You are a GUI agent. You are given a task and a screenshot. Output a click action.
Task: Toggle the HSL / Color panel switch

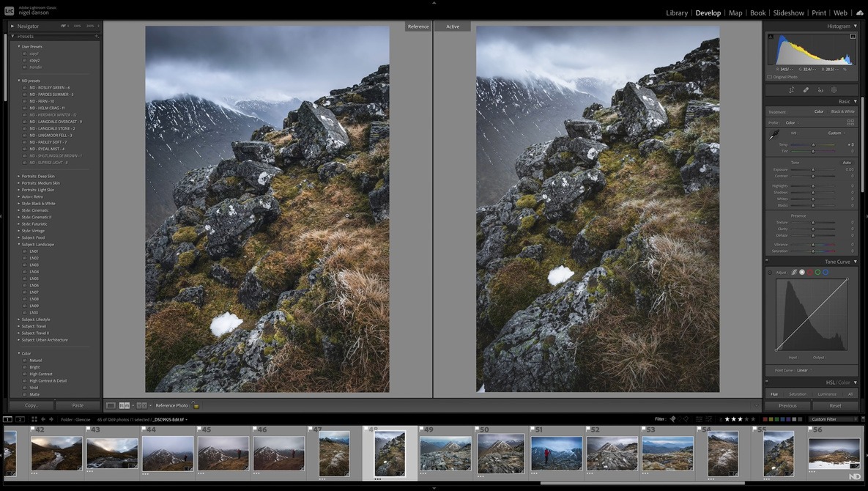coord(767,381)
